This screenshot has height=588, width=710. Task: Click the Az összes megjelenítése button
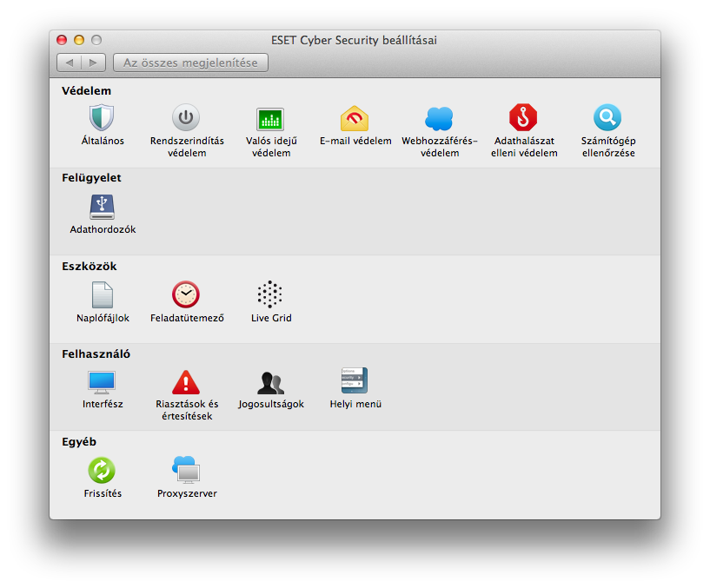pyautogui.click(x=190, y=63)
